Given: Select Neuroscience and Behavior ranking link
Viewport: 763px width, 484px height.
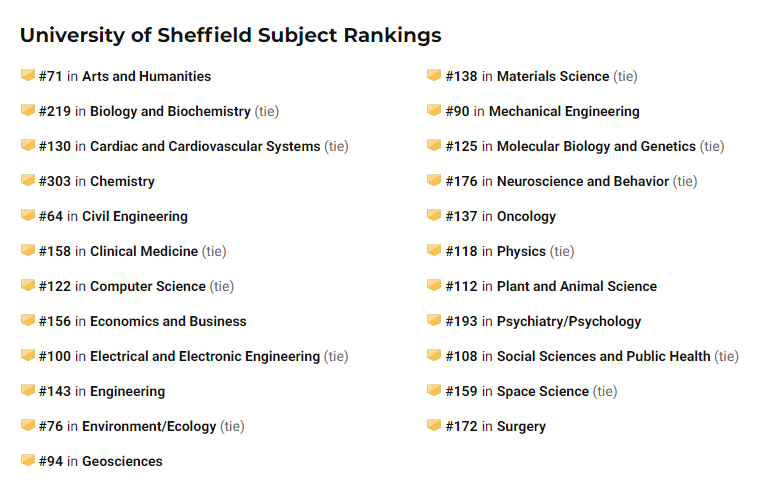Looking at the screenshot, I should coord(583,181).
